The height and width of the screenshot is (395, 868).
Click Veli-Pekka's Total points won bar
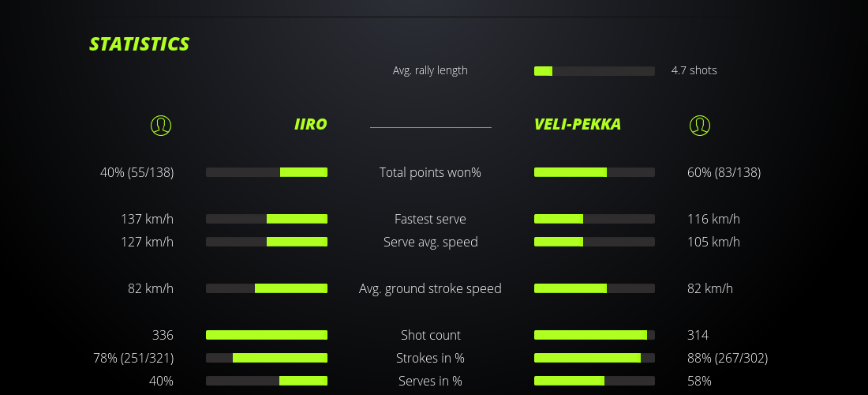pos(594,172)
